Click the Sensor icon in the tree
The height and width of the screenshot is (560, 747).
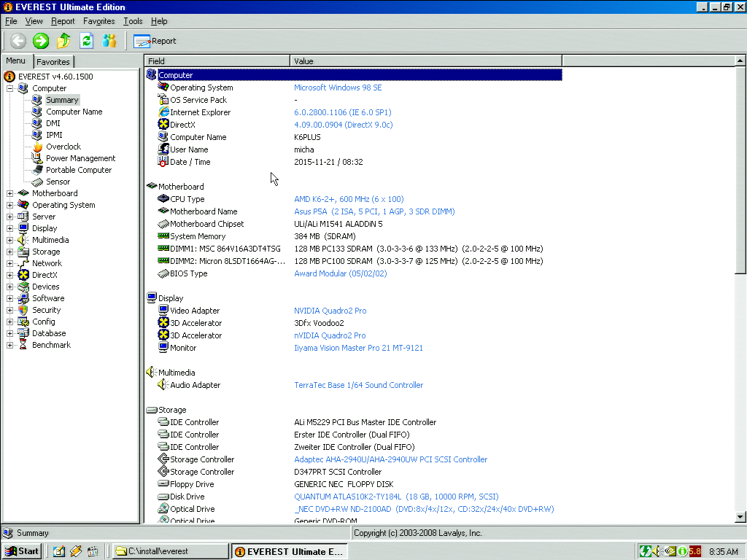[x=37, y=182]
